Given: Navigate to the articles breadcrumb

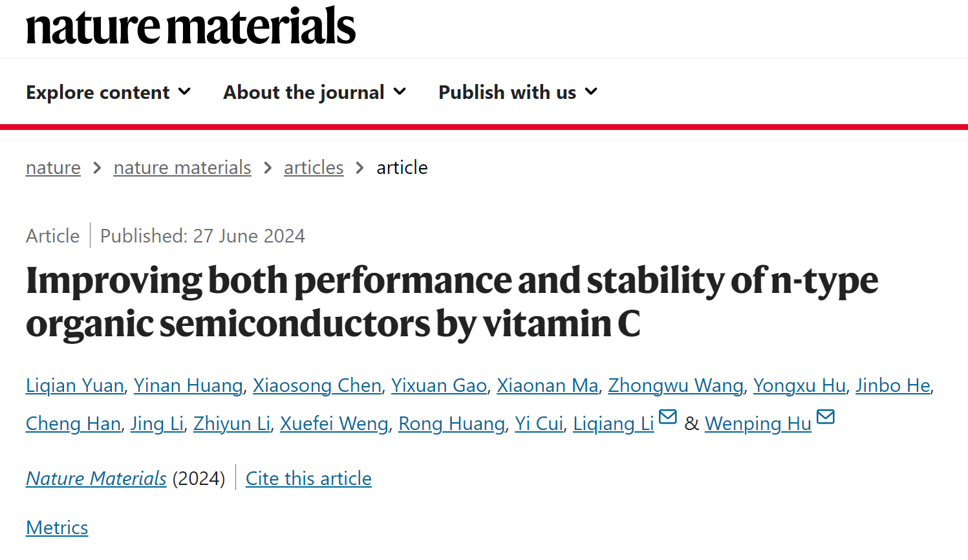Looking at the screenshot, I should pos(314,167).
